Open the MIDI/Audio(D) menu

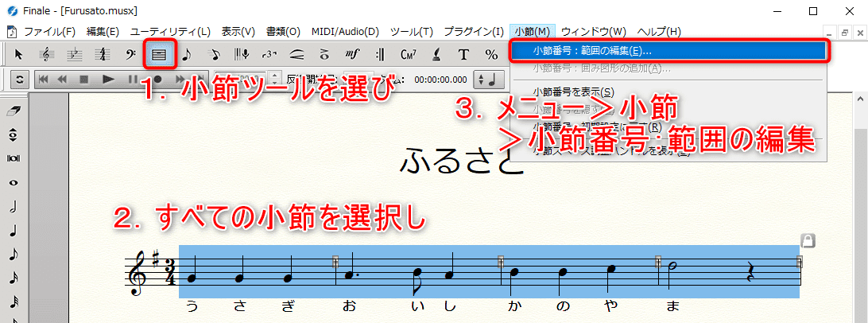tap(345, 32)
